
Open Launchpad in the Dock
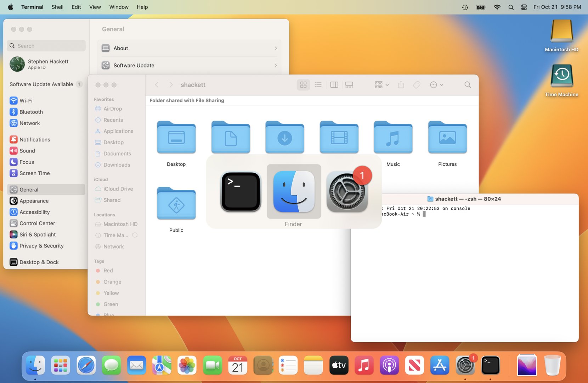(x=61, y=365)
